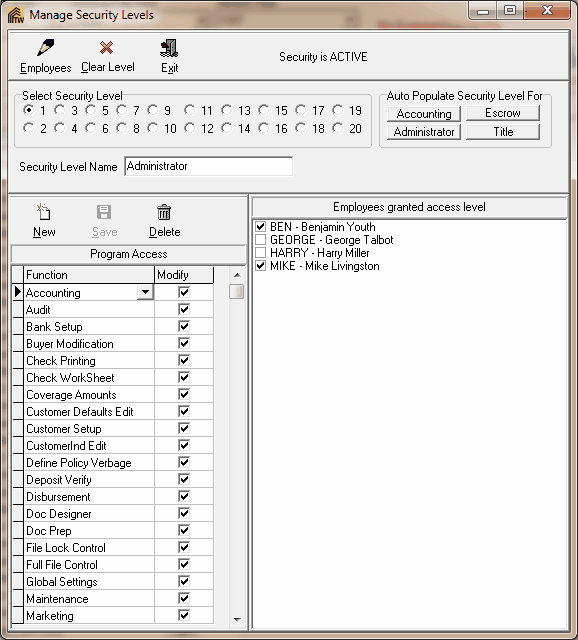Viewport: 578px width, 640px height.
Task: Toggle Modify for Marketing
Action: (x=184, y=615)
